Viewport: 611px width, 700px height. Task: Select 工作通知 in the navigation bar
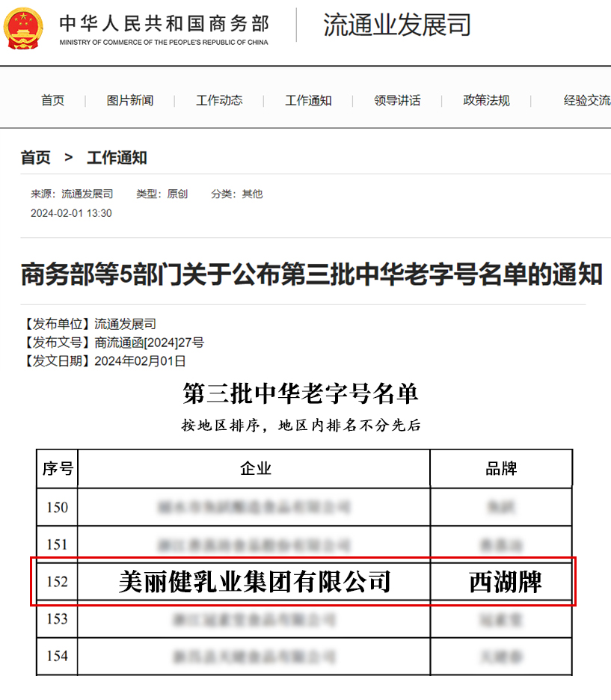click(x=308, y=100)
